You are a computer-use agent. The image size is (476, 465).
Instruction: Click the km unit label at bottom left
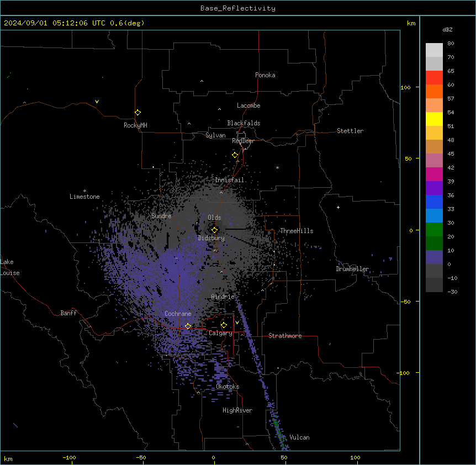8,459
